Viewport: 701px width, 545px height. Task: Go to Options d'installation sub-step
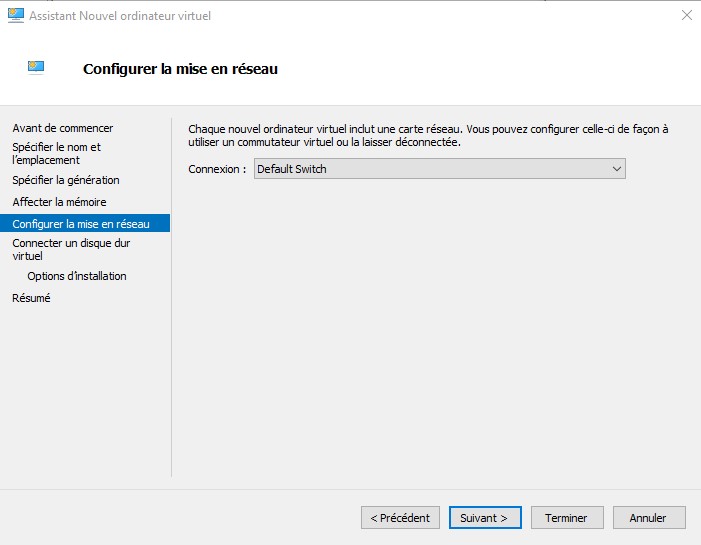[77, 276]
